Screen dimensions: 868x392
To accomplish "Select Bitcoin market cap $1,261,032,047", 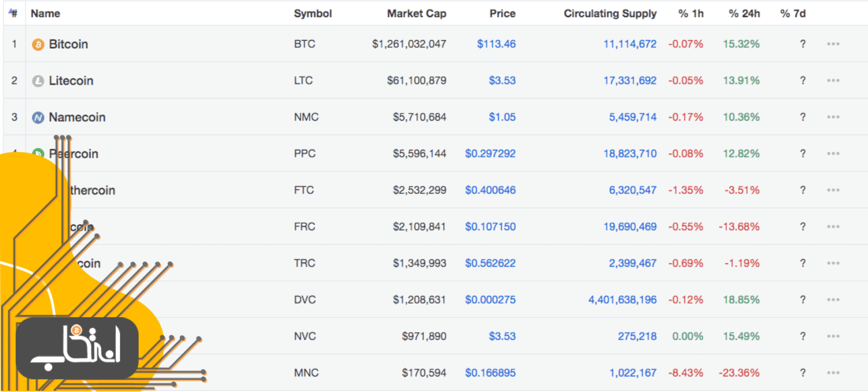I will (x=409, y=44).
